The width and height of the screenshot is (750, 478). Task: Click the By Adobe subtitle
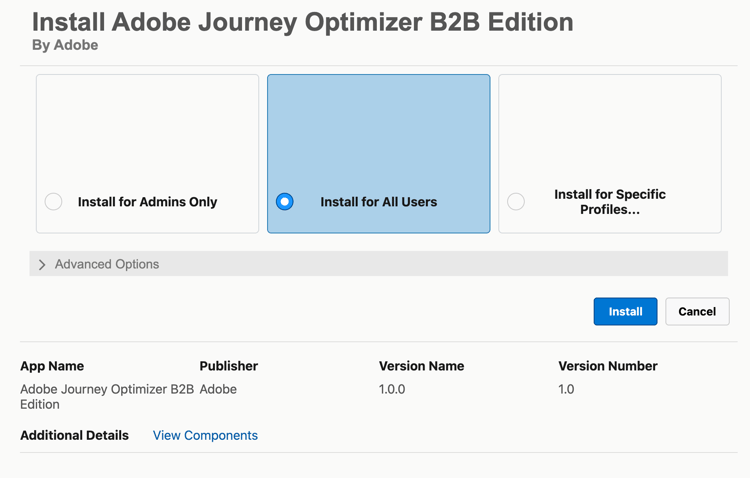point(65,46)
